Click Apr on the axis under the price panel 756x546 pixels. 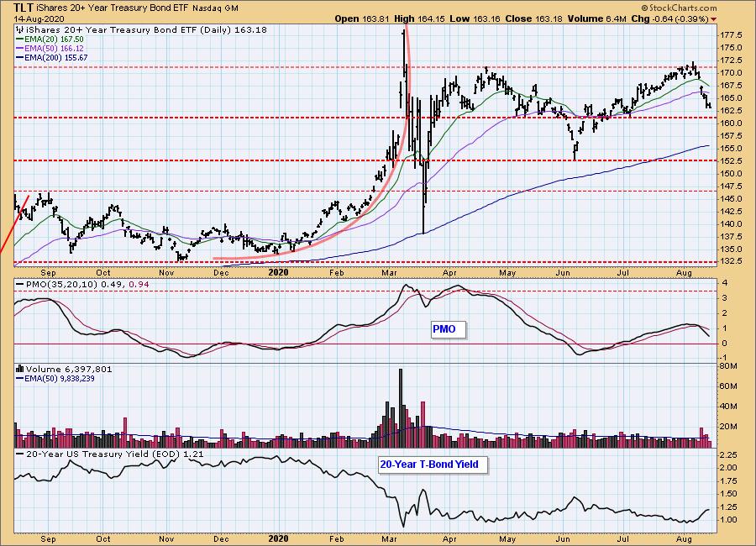[449, 272]
